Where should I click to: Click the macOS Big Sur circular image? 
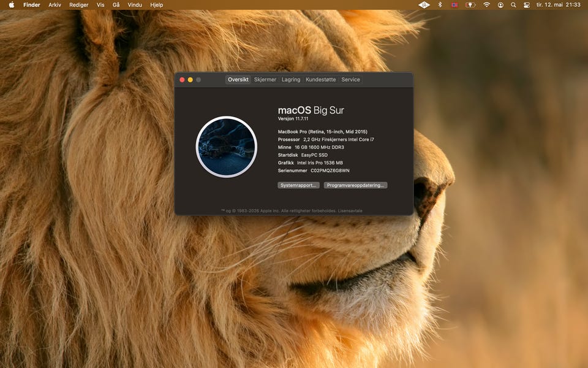coord(227,147)
